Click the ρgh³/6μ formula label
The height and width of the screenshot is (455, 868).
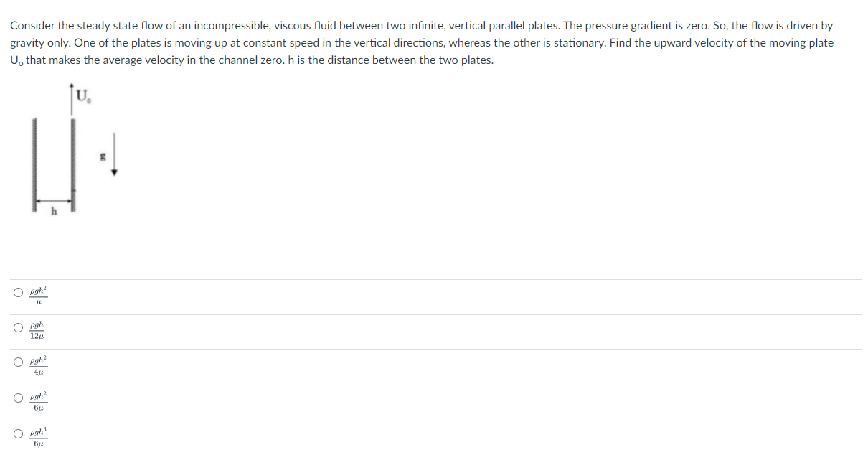(x=38, y=437)
